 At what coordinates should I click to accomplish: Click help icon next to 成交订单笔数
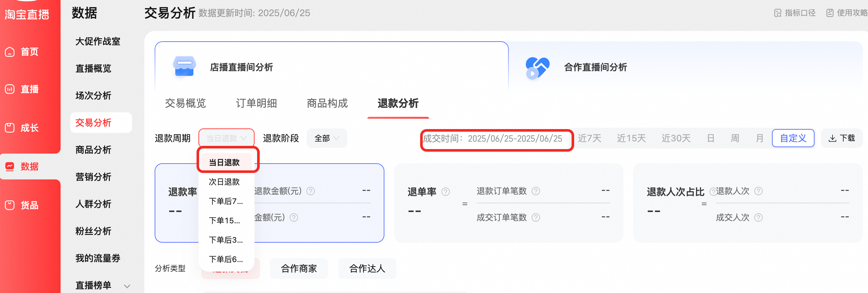pyautogui.click(x=536, y=218)
